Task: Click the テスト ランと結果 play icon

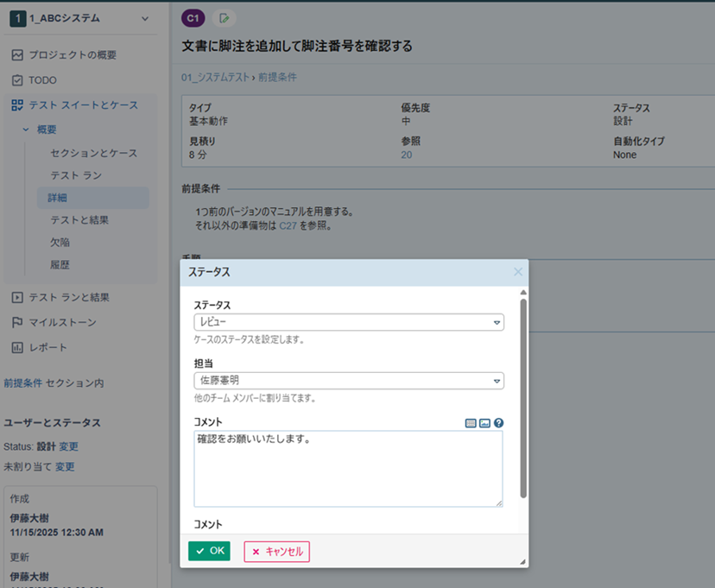Action: (17, 297)
